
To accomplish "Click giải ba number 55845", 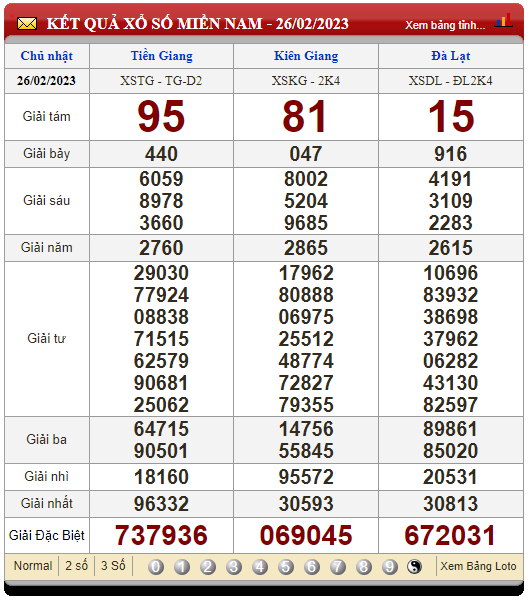I will [x=306, y=451].
